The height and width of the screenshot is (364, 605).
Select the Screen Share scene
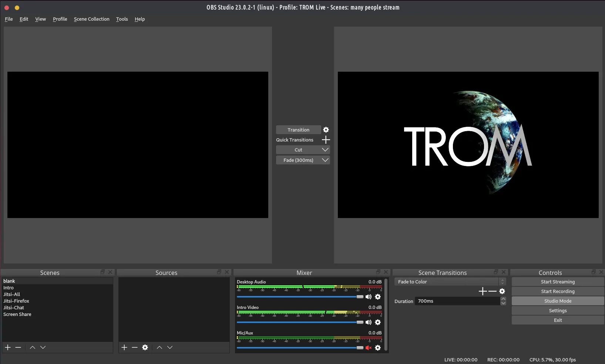(57, 314)
